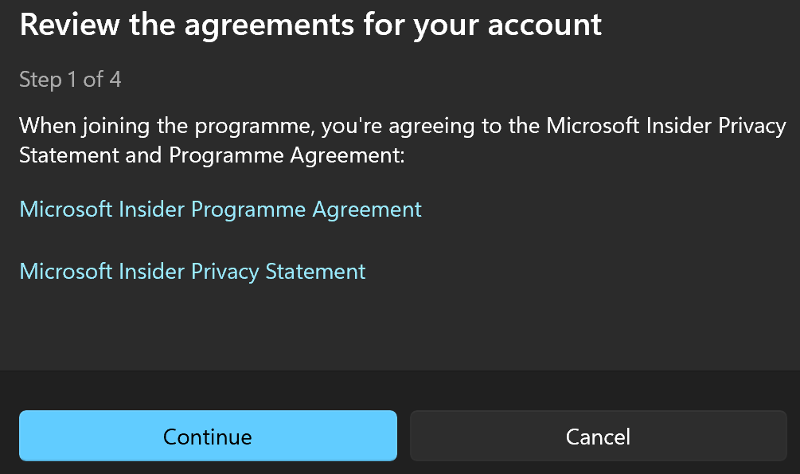This screenshot has width=800, height=474.
Task: Accept the agreements by choosing Continue
Action: pyautogui.click(x=208, y=436)
